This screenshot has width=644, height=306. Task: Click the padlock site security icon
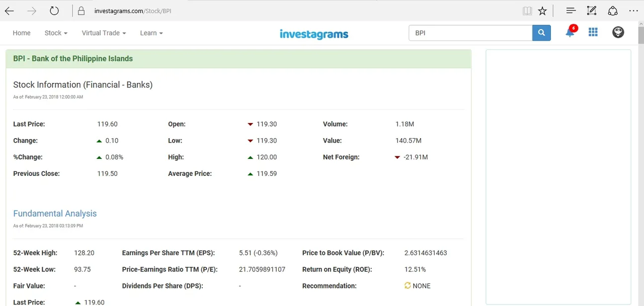(81, 11)
